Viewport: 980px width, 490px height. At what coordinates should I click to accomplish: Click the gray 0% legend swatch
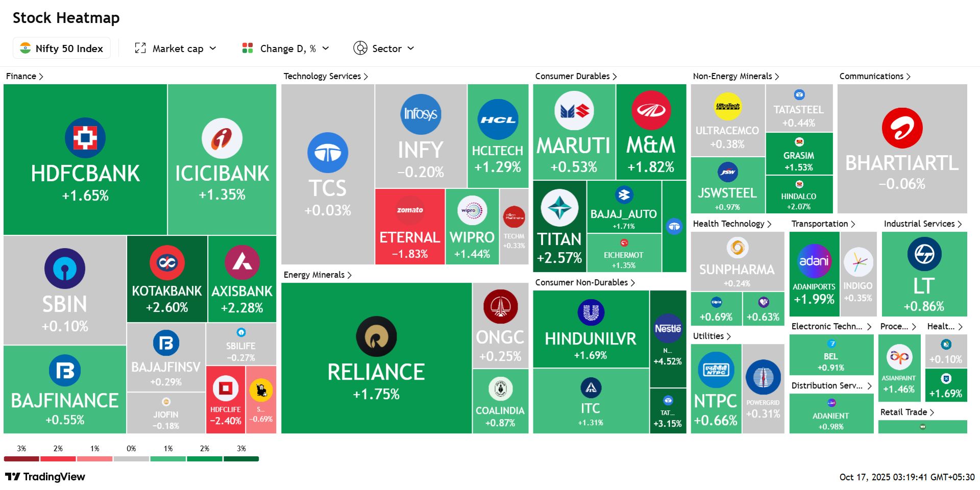tap(131, 459)
